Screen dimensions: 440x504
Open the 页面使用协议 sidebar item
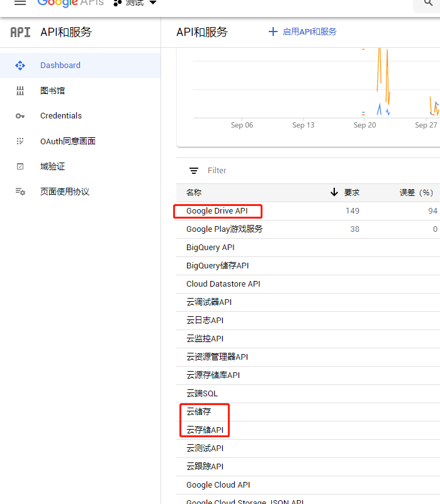(81, 192)
